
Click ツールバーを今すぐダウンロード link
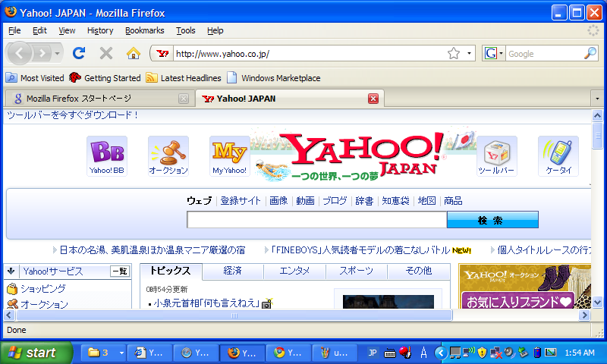[x=72, y=115]
